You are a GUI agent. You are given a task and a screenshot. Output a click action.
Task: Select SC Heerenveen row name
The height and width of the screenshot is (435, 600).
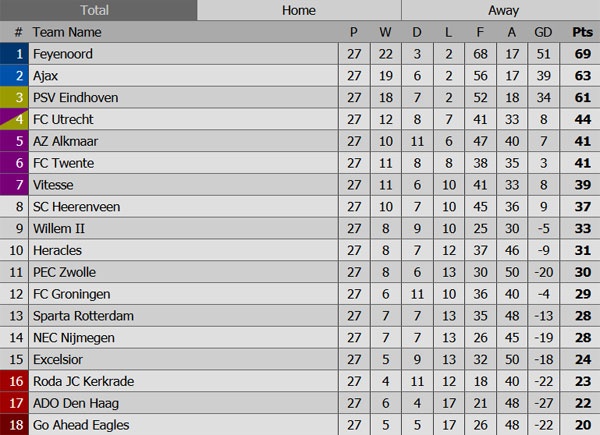click(x=73, y=207)
